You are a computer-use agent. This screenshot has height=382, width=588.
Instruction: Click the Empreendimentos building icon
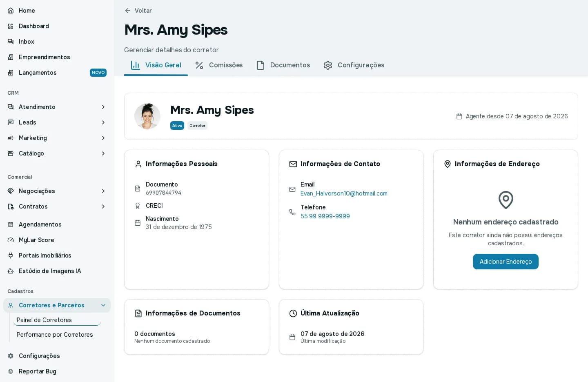click(x=11, y=57)
